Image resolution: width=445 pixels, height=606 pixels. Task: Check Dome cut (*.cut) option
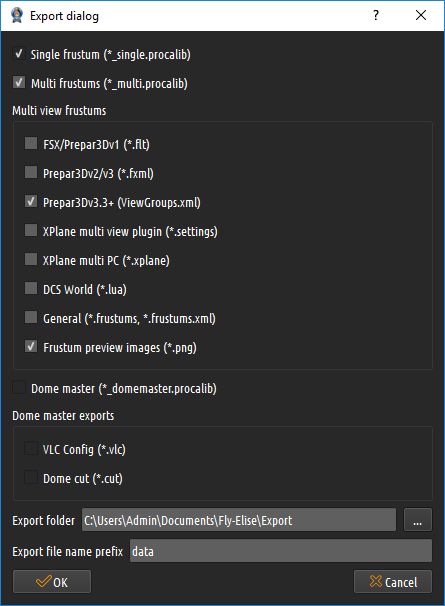tap(31, 477)
